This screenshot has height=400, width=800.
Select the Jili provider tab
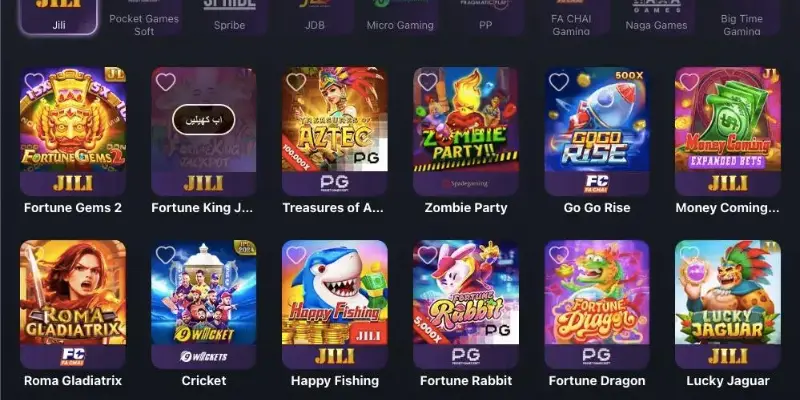pos(59,17)
